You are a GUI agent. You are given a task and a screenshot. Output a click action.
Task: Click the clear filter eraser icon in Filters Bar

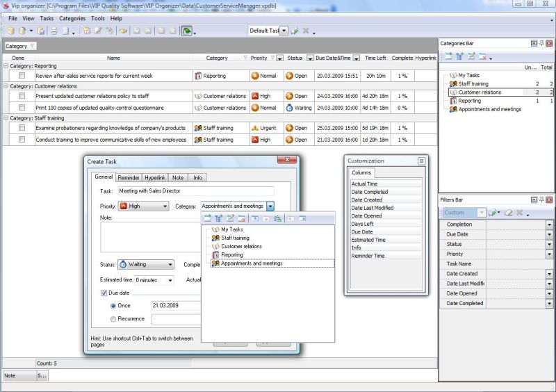(508, 213)
